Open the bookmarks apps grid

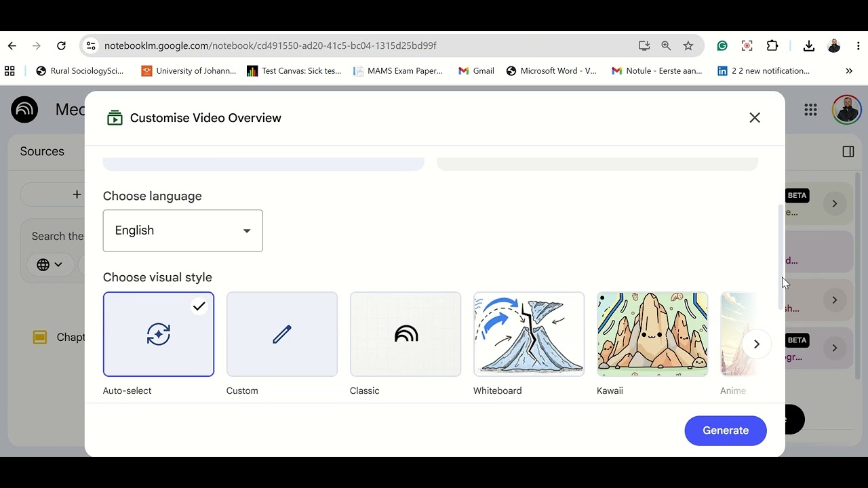click(9, 70)
